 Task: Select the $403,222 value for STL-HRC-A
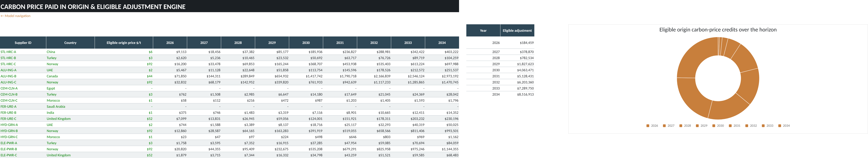442,52
